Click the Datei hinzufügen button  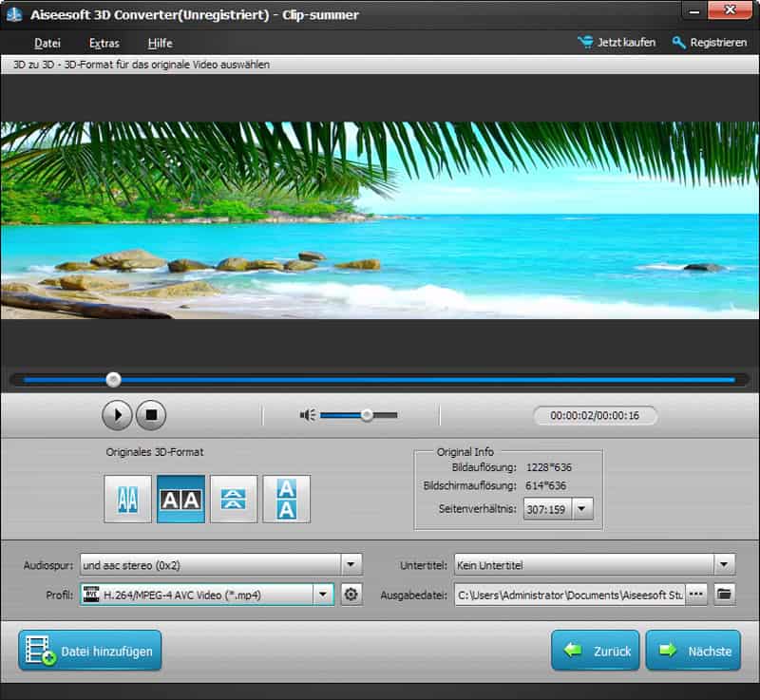(x=89, y=651)
